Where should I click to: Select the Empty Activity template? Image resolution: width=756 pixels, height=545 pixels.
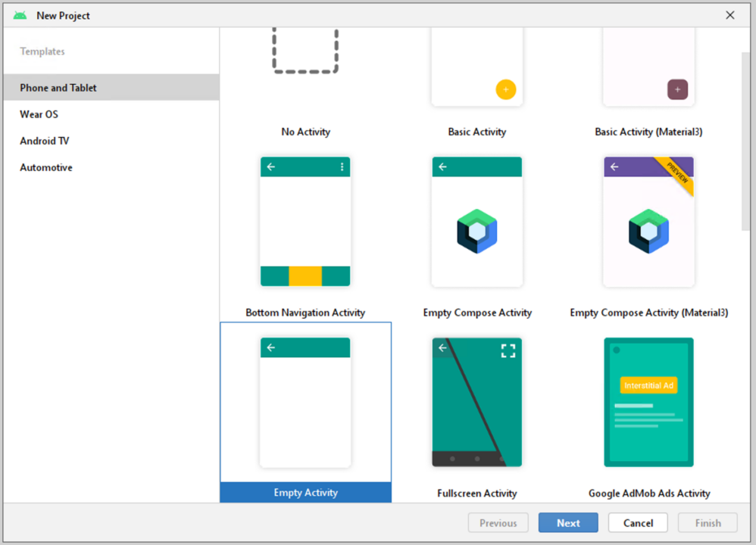click(306, 412)
